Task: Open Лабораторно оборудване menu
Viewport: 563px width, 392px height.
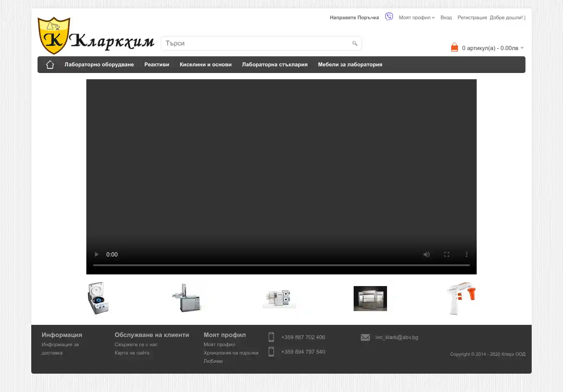Action: coord(99,65)
